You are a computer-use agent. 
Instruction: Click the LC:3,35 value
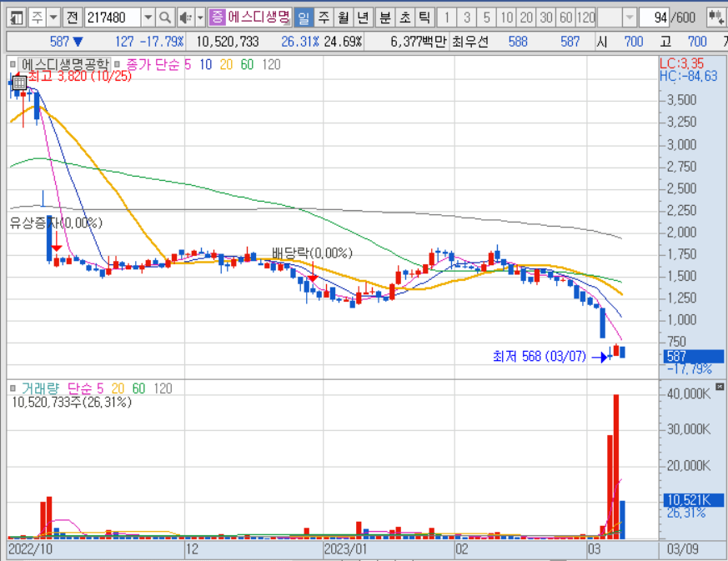click(681, 63)
